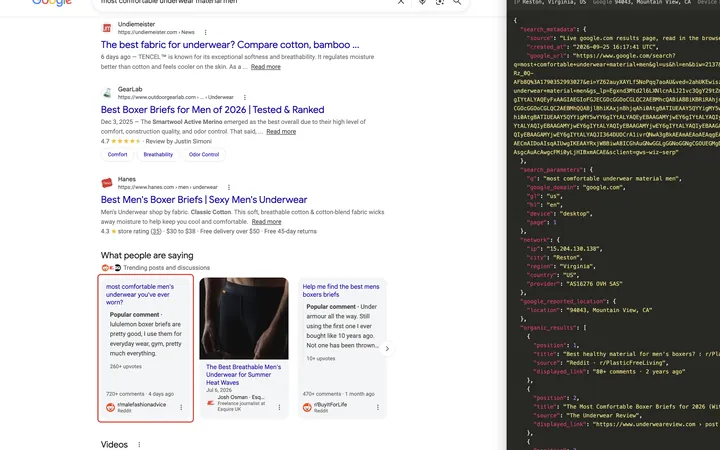Open the three-dot menu beside GearLab result
Image resolution: width=720 pixels, height=450 pixels.
tap(245, 97)
